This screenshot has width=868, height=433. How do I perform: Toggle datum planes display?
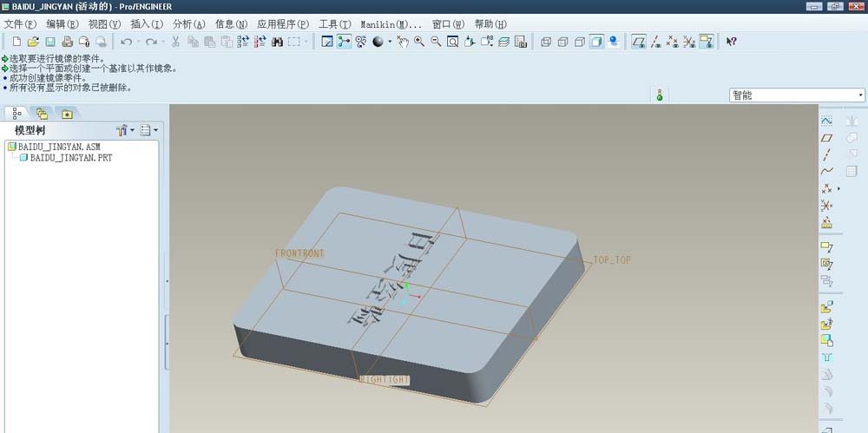[x=639, y=42]
